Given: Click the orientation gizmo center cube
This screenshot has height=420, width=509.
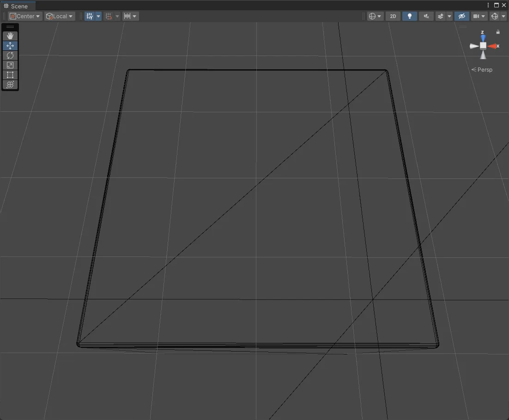Looking at the screenshot, I should (483, 46).
